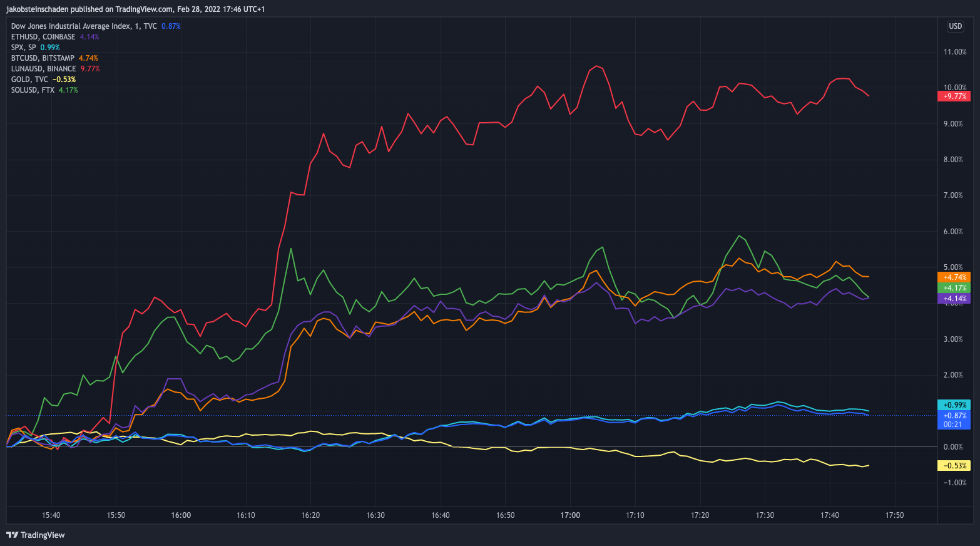The image size is (980, 546).
Task: Click the 15:50 time axis label
Action: (x=116, y=515)
